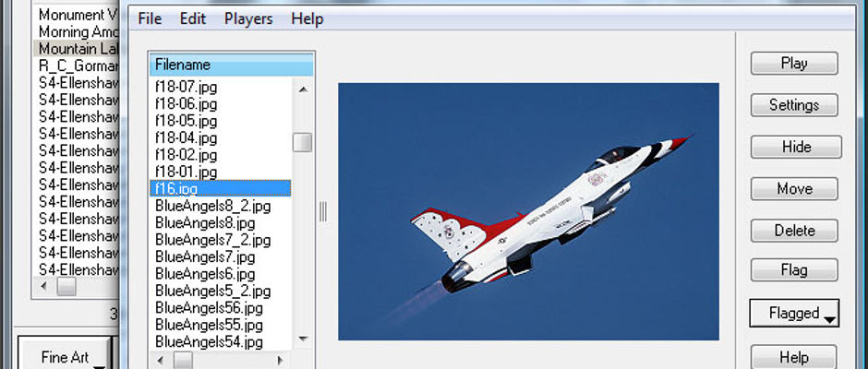Select R_C_Gorman entry in back window list

78,65
